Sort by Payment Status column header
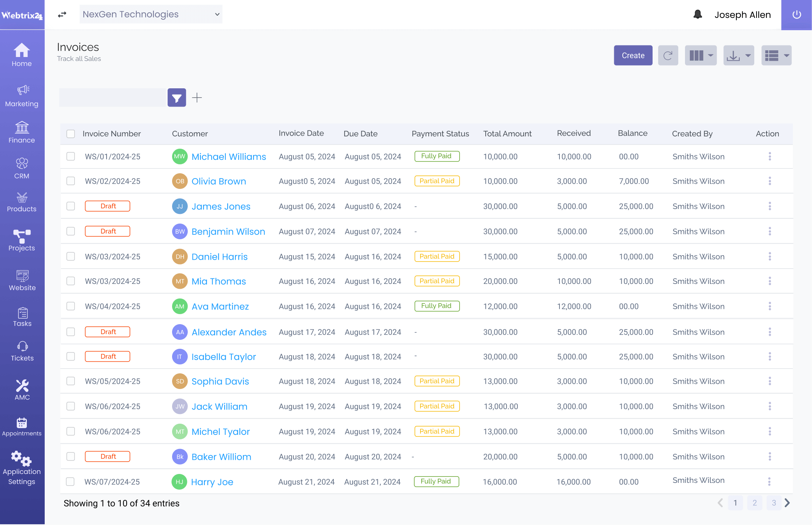812x525 pixels. pos(440,134)
